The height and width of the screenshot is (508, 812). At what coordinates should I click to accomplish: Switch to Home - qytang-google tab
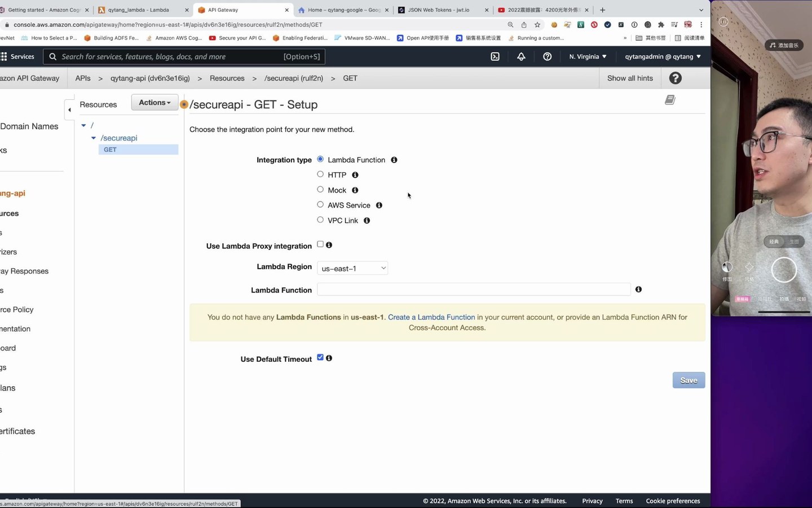click(344, 10)
